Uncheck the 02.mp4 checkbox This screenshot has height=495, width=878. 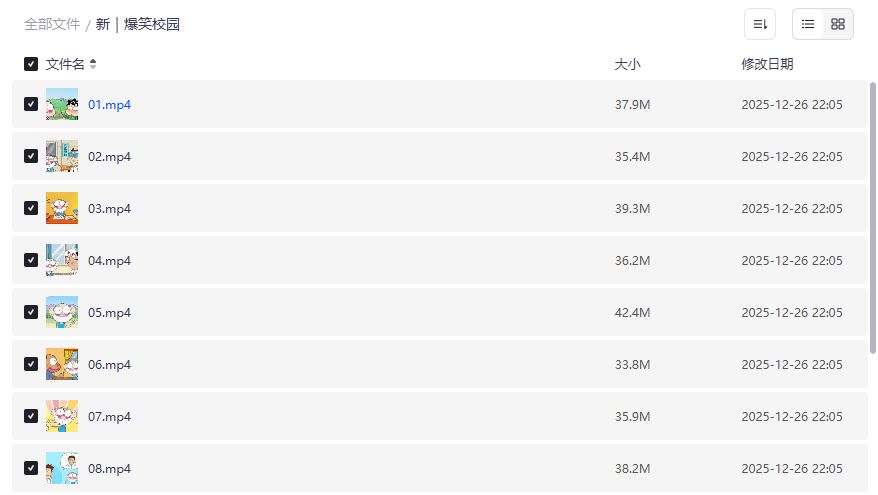pyautogui.click(x=31, y=156)
